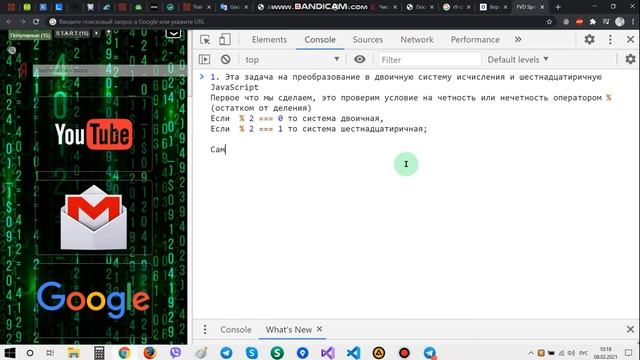The width and height of the screenshot is (640, 360).
Task: Open a new browser tab
Action: [558, 7]
